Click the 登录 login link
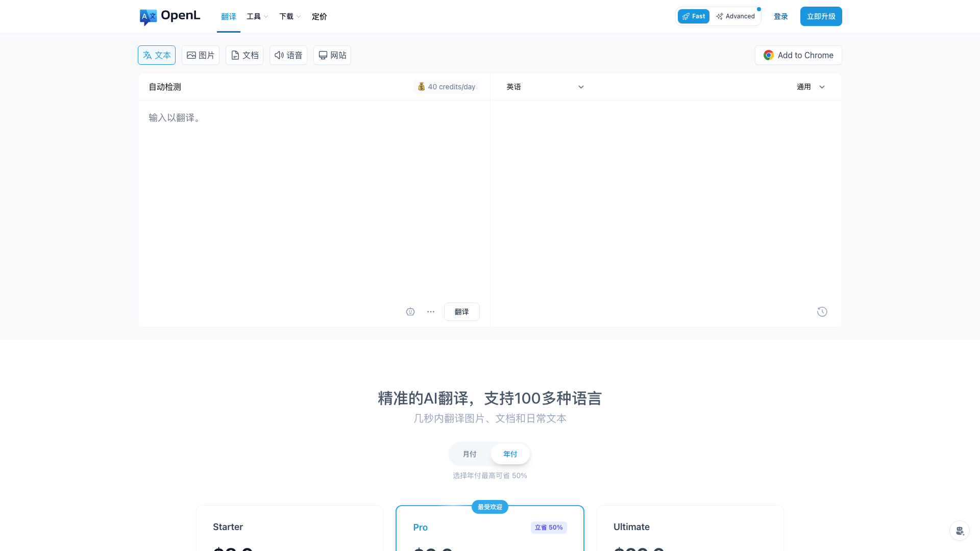980x551 pixels. (x=781, y=16)
